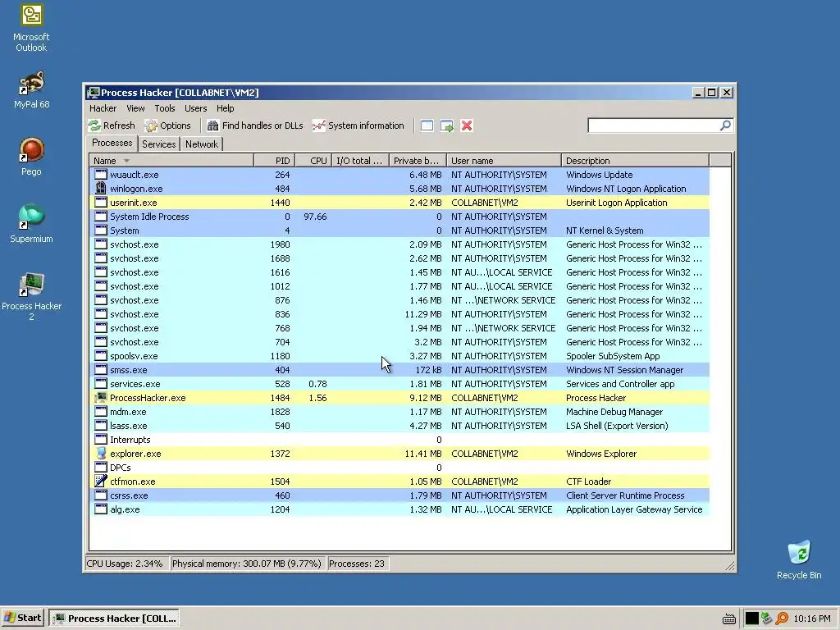Screen dimensions: 840x630
Task: Launch Supermium desktop shortcut
Action: (31, 223)
